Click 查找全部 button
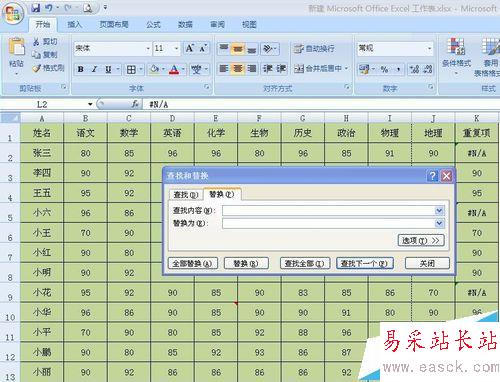Viewport: 500px width, 382px height. tap(305, 263)
